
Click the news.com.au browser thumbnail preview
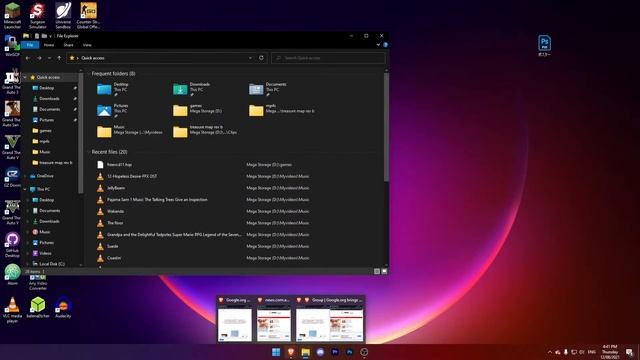point(273,319)
